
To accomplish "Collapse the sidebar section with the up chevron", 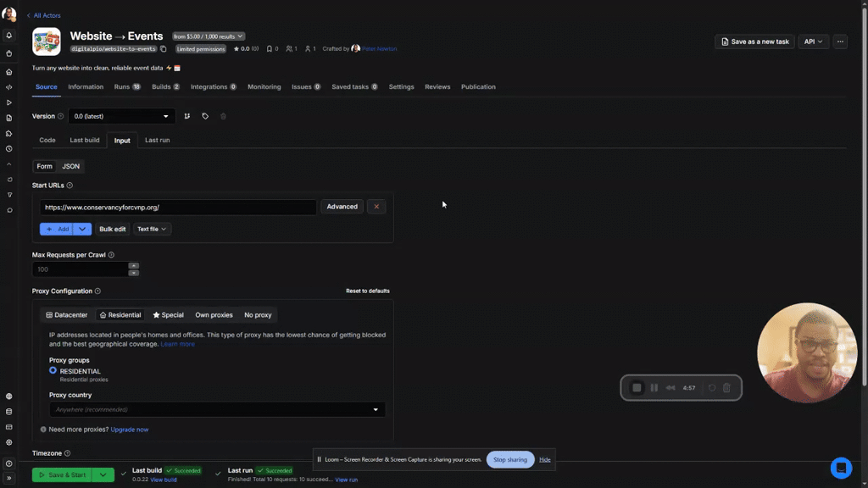I will click(8, 164).
